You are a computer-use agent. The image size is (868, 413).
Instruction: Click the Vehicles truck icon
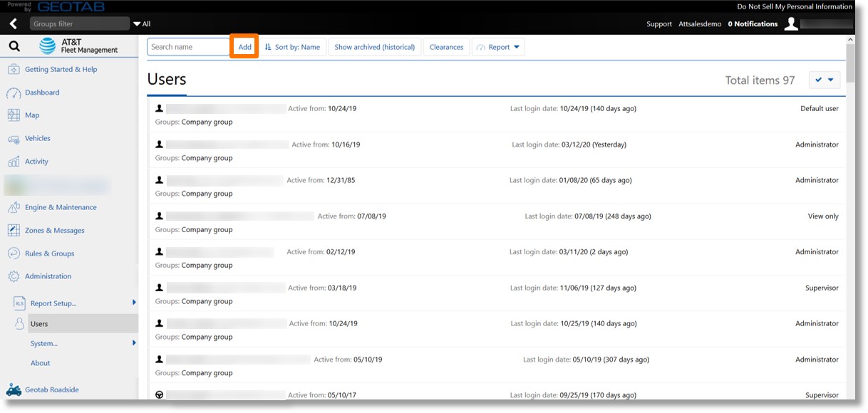[x=14, y=139]
